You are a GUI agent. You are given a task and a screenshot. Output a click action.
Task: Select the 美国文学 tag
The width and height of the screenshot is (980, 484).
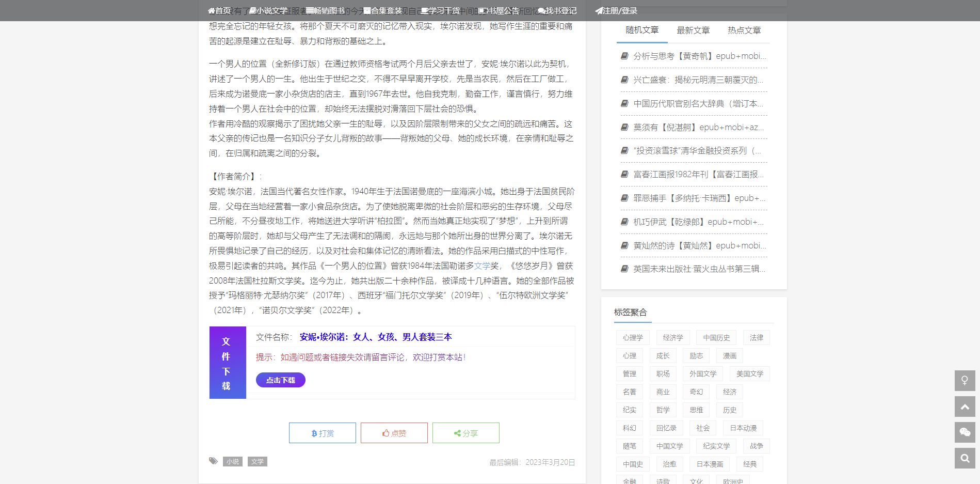750,373
